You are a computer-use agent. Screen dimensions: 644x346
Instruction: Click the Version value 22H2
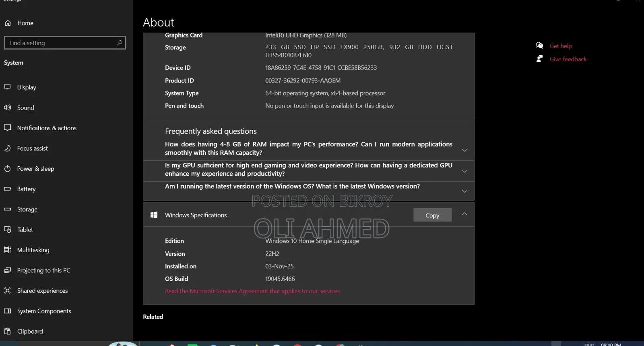[x=272, y=254]
